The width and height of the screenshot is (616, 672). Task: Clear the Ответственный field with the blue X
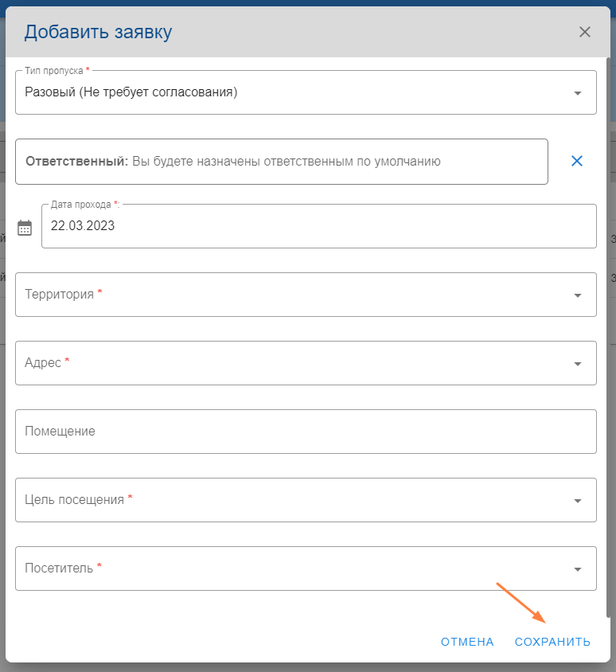(x=577, y=161)
